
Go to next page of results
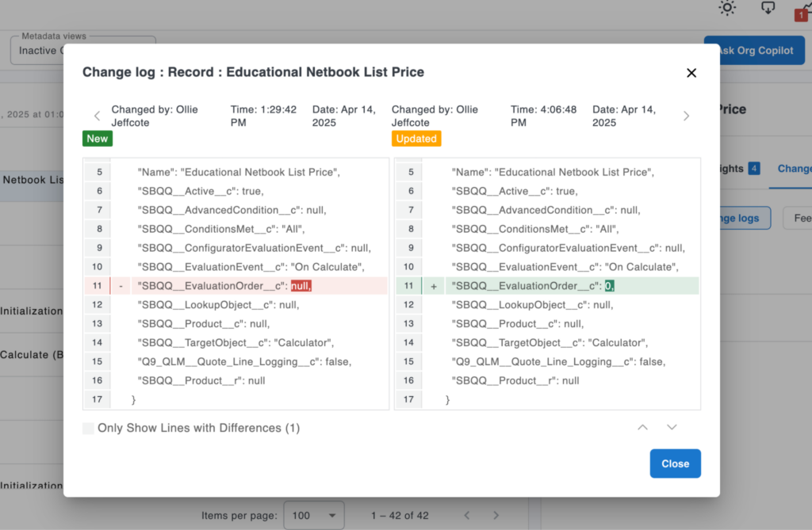pyautogui.click(x=496, y=515)
